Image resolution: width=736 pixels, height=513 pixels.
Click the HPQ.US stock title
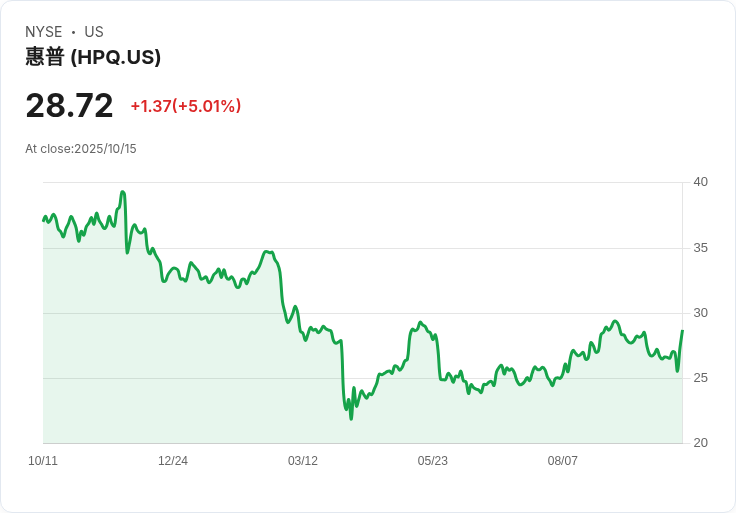tap(93, 57)
